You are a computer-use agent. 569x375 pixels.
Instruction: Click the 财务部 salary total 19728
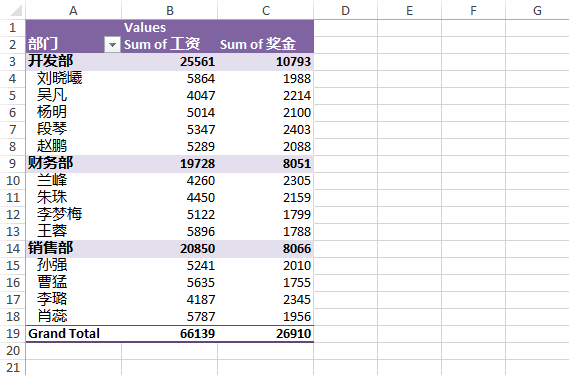[197, 164]
